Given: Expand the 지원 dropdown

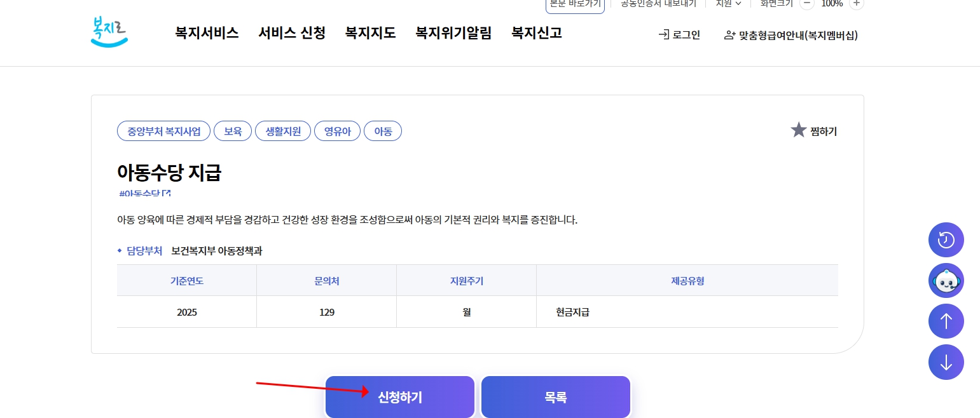Looking at the screenshot, I should pos(728,3).
